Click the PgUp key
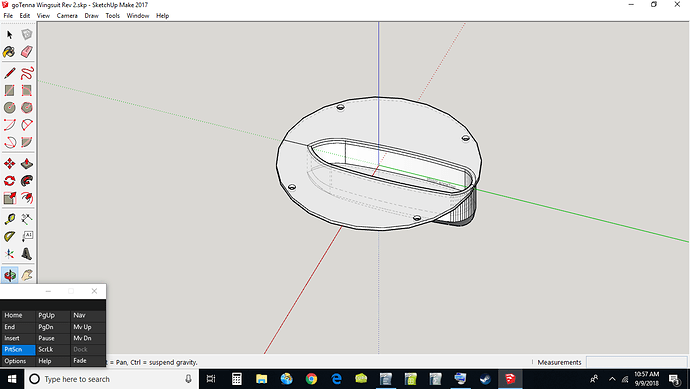The width and height of the screenshot is (690, 389). [53, 316]
